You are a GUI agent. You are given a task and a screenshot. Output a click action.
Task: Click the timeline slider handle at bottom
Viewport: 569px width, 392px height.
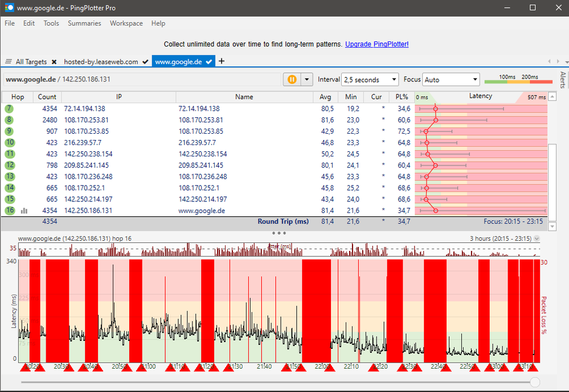click(535, 382)
